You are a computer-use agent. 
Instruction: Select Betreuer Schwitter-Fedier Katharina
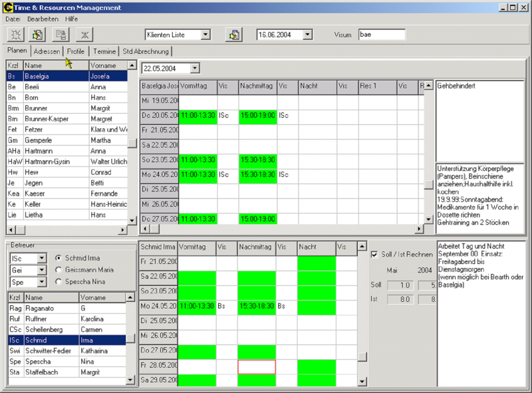click(67, 351)
